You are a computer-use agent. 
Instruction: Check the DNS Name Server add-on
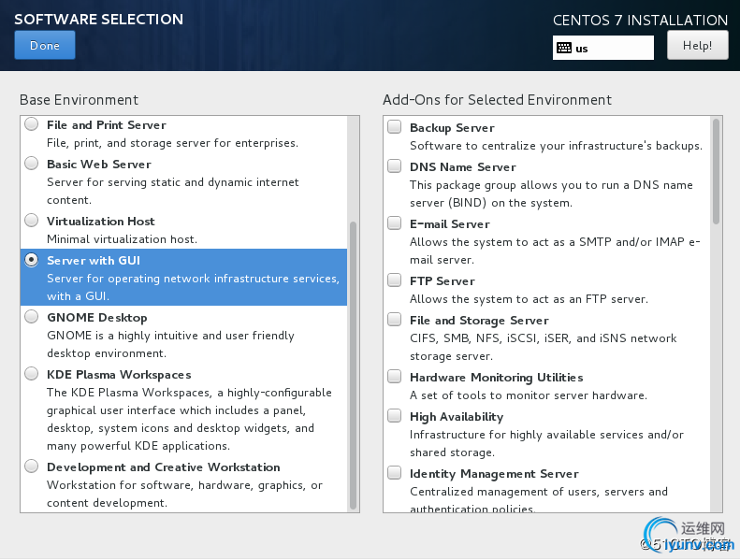tap(395, 166)
